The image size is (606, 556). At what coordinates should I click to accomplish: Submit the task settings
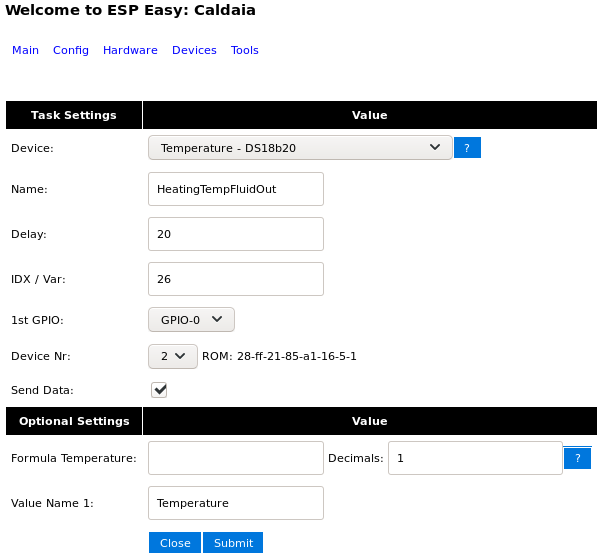tap(233, 542)
